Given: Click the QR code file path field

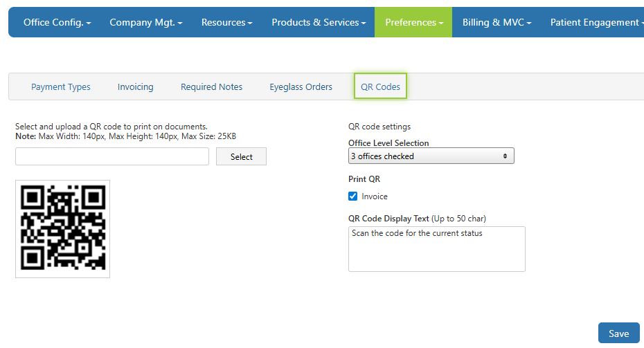Looking at the screenshot, I should (112, 156).
